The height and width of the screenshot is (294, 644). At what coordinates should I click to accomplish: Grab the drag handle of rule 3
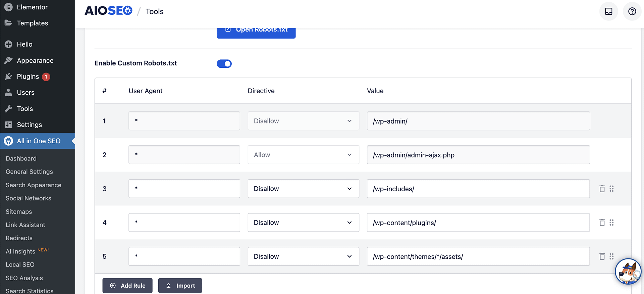[611, 189]
